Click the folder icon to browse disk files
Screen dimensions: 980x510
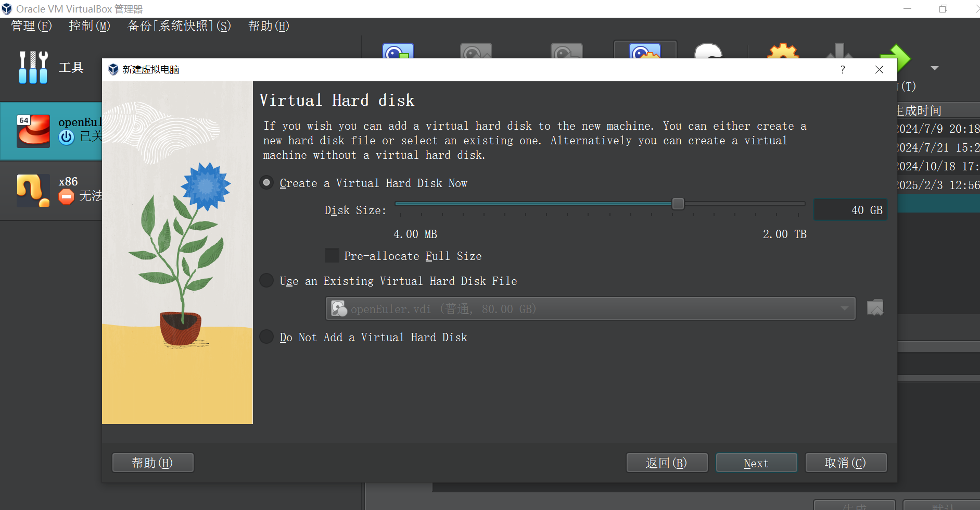coord(875,308)
